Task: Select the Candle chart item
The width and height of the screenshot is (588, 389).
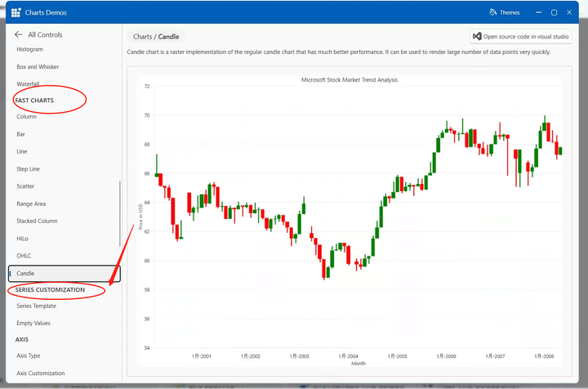Action: pos(65,274)
